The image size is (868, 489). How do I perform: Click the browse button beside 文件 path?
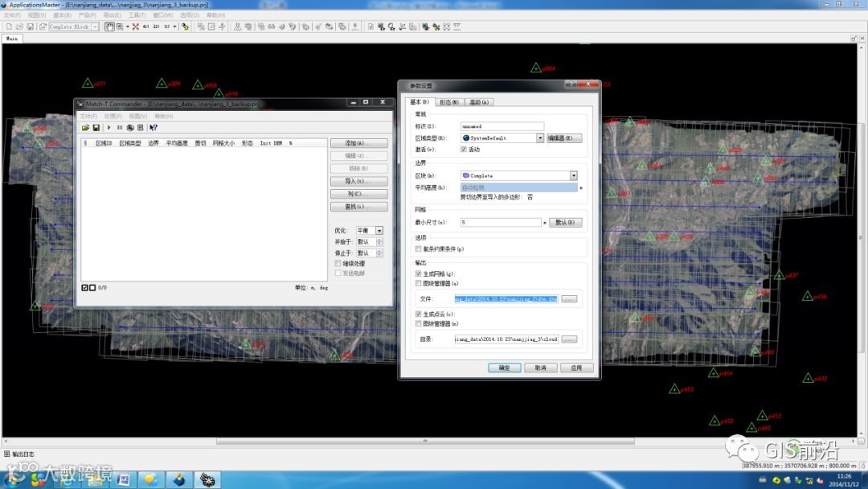pos(569,299)
